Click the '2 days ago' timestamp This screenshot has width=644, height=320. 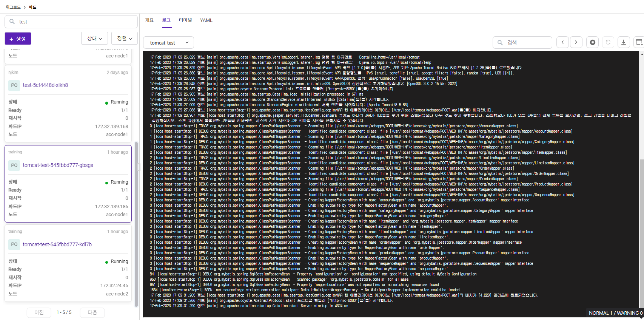pyautogui.click(x=117, y=73)
